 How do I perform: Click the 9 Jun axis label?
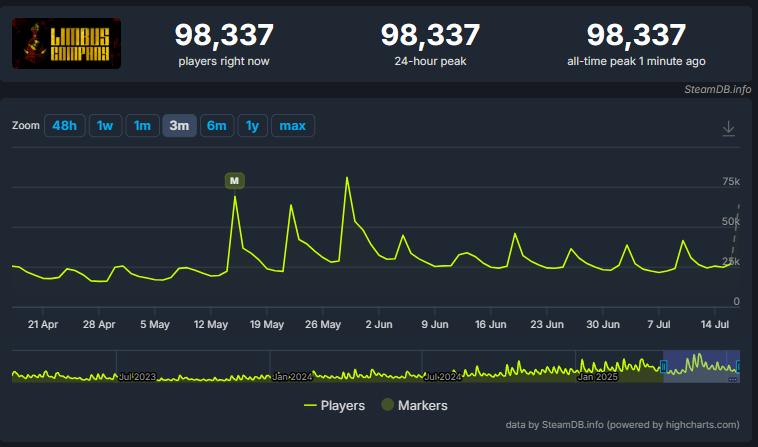(435, 324)
